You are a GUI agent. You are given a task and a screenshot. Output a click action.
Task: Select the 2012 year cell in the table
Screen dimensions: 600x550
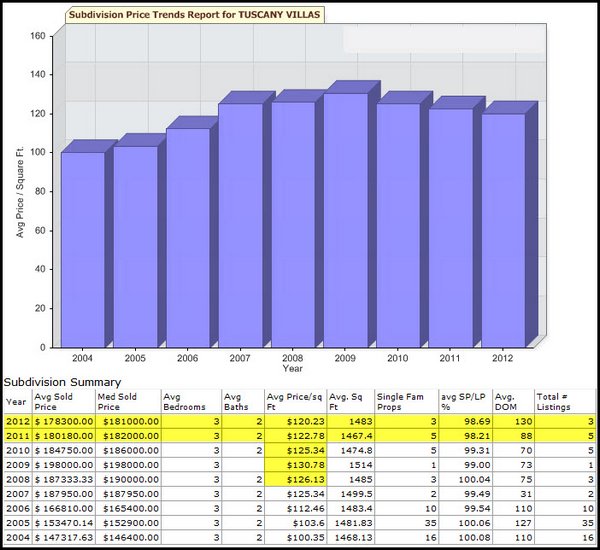[18, 421]
